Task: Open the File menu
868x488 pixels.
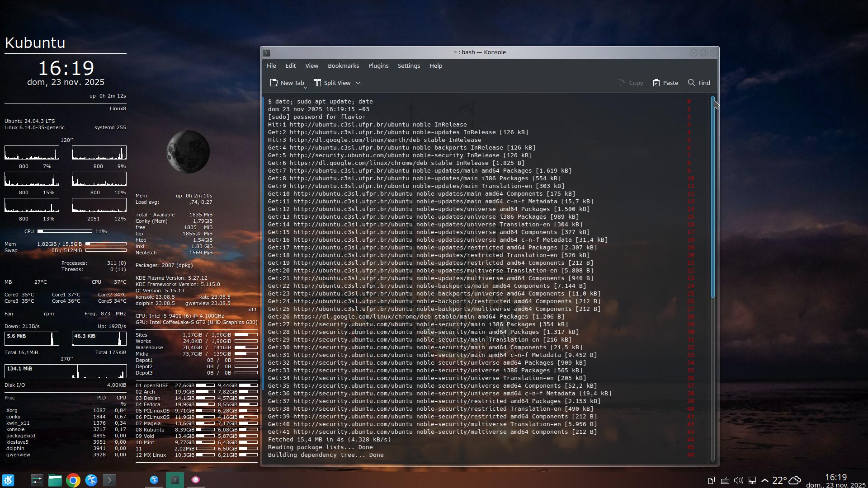Action: pyautogui.click(x=271, y=66)
